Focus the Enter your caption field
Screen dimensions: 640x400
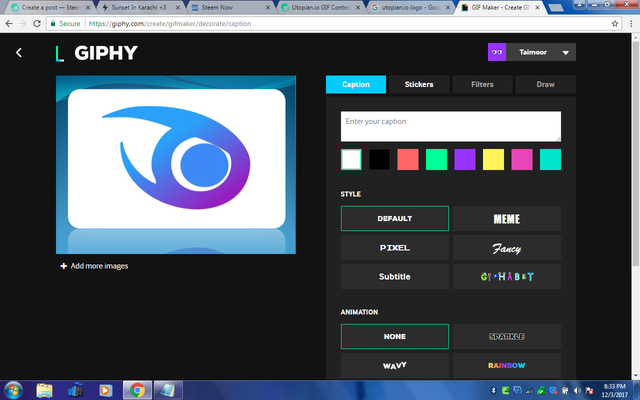tap(451, 127)
